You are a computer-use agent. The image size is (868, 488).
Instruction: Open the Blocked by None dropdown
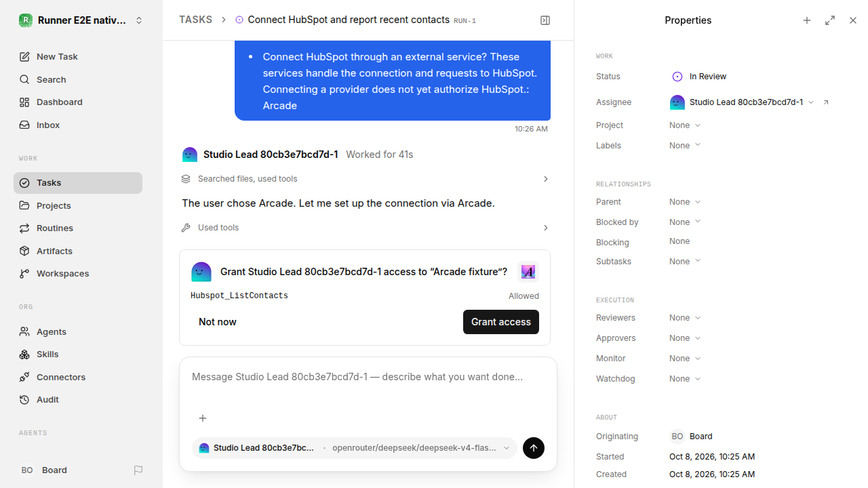pos(685,222)
